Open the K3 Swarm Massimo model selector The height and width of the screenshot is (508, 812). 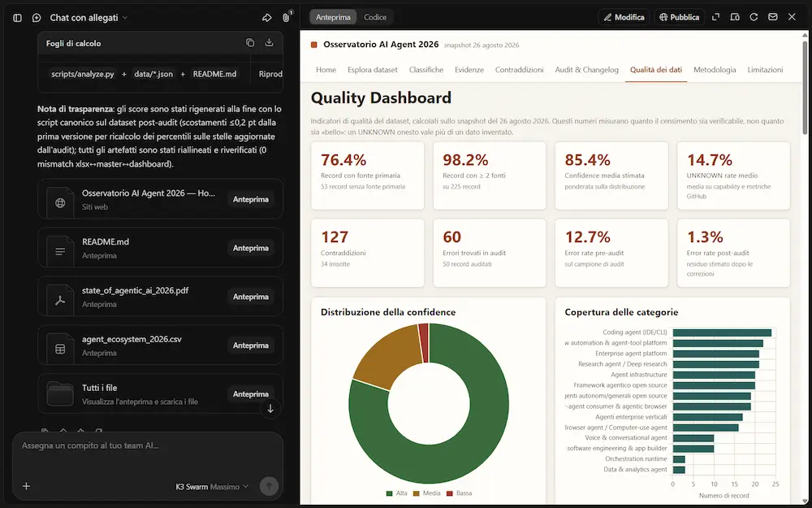[212, 486]
